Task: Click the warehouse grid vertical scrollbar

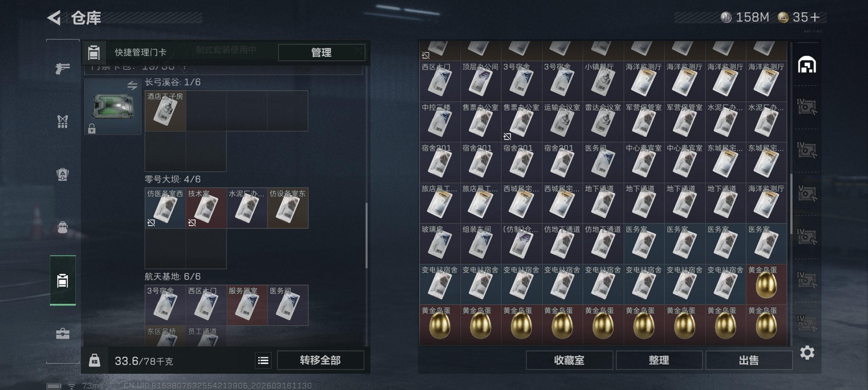Action: coord(791,199)
